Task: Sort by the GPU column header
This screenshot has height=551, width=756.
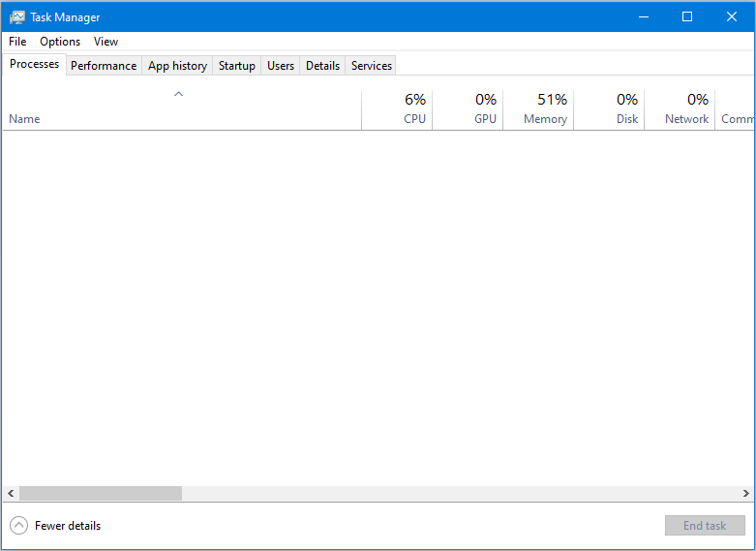Action: pyautogui.click(x=468, y=110)
